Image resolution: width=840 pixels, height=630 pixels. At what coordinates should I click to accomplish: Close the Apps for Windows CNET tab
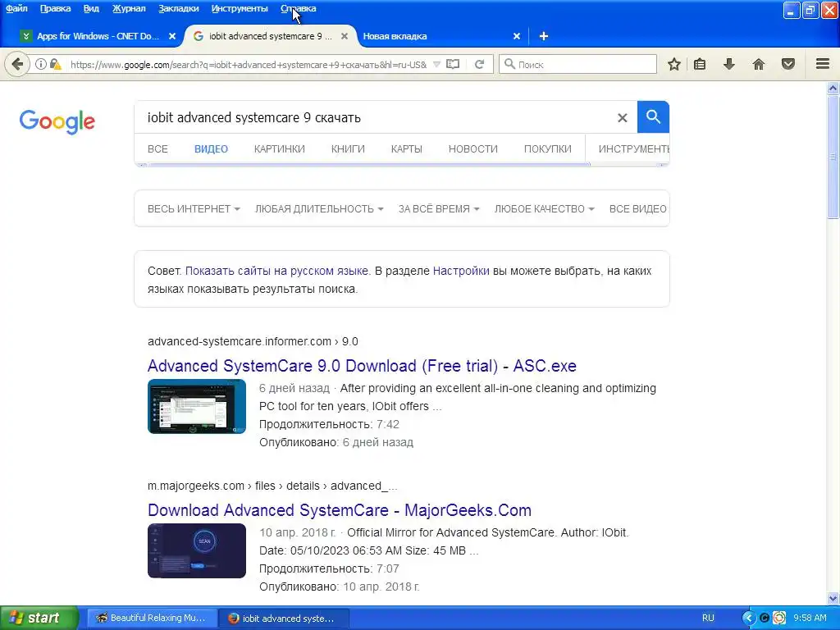pyautogui.click(x=172, y=36)
